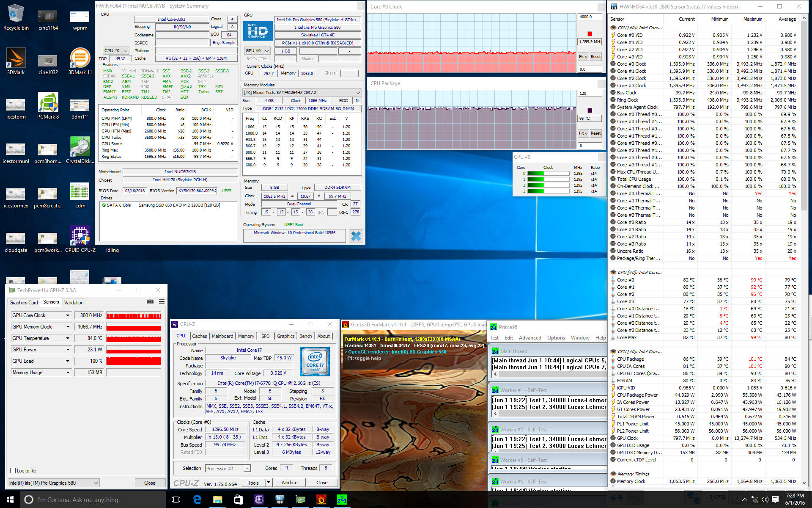Image resolution: width=812 pixels, height=508 pixels.
Task: Switch to FurMark via its taskbar icon
Action: (321, 500)
